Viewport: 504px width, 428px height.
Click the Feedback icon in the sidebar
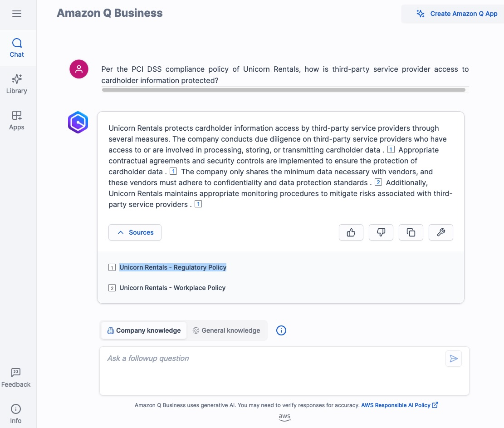[x=16, y=377]
